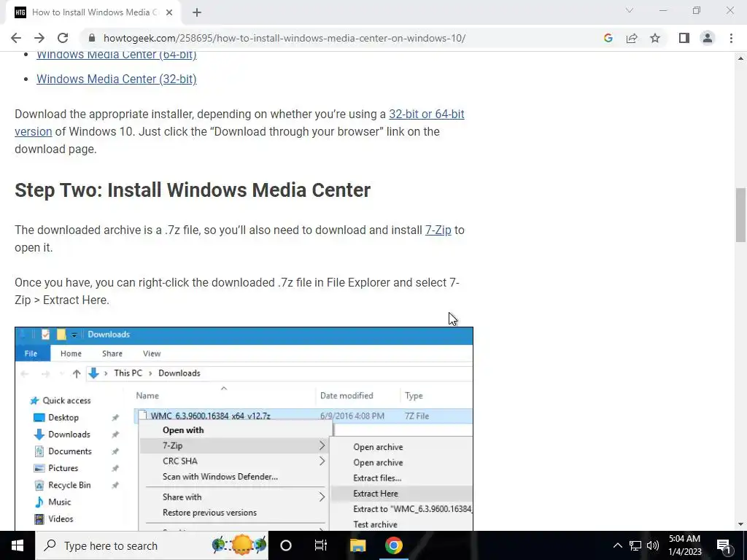Click the scrollbar down arrow
This screenshot has width=747, height=560.
coord(741,525)
